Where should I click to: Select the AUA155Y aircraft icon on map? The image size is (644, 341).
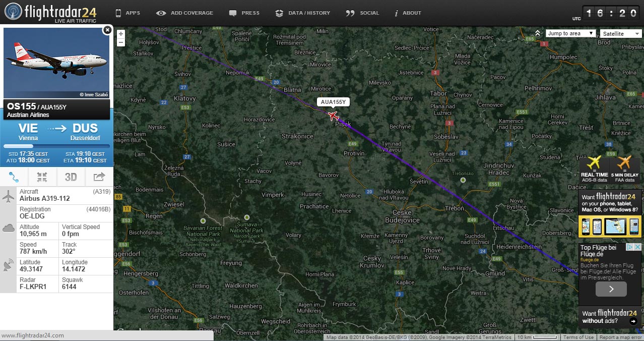[x=333, y=116]
